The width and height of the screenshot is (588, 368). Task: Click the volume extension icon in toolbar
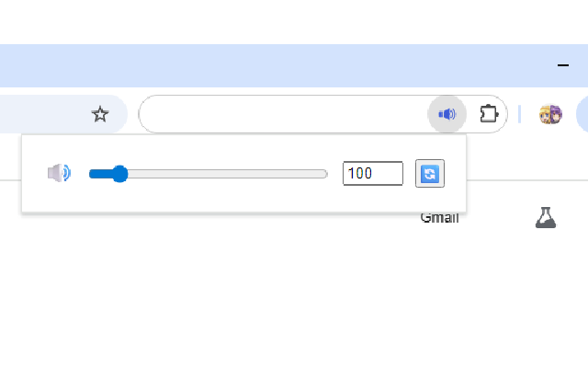tap(447, 114)
